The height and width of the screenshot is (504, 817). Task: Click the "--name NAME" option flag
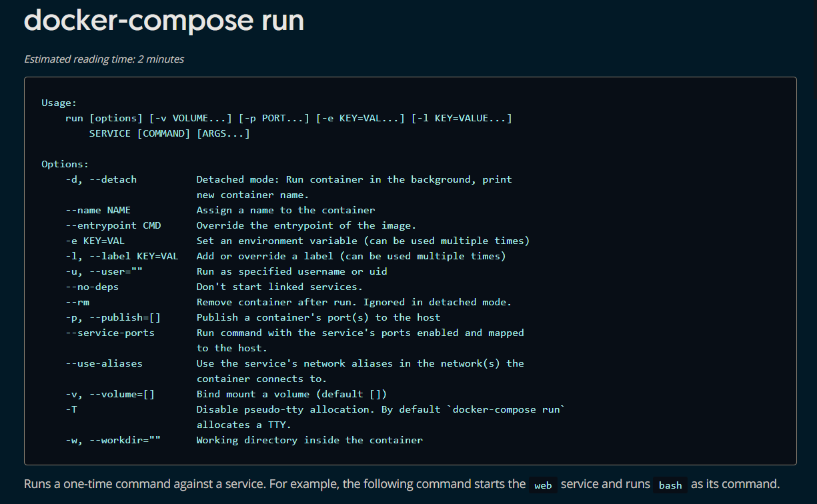click(98, 210)
